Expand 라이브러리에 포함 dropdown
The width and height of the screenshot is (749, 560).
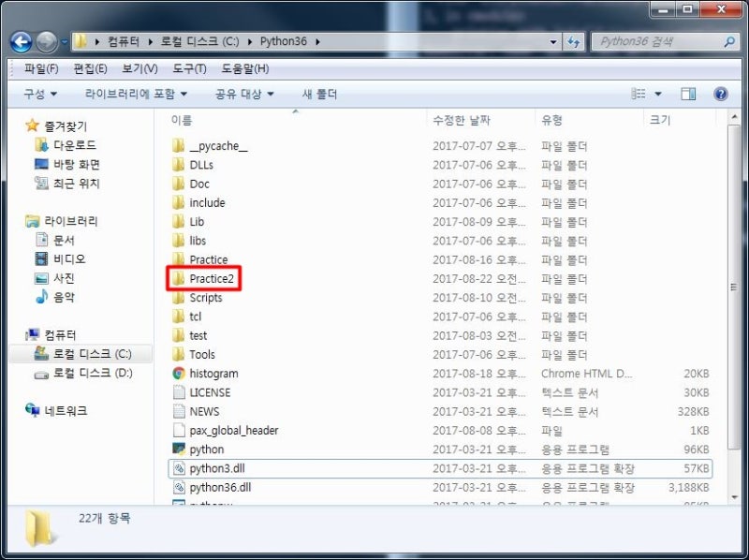point(136,94)
